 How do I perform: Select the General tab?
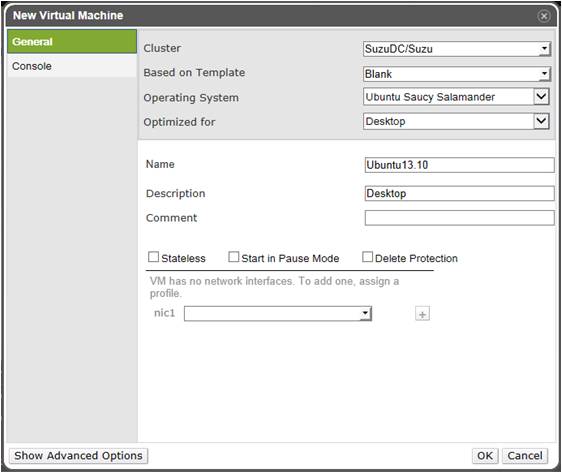72,42
